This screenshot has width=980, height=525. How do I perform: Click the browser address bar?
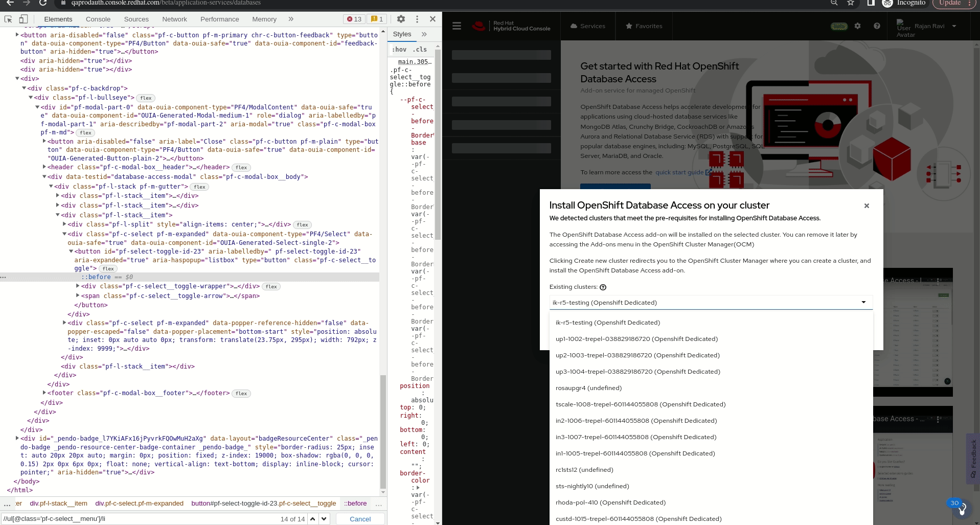[x=440, y=3]
